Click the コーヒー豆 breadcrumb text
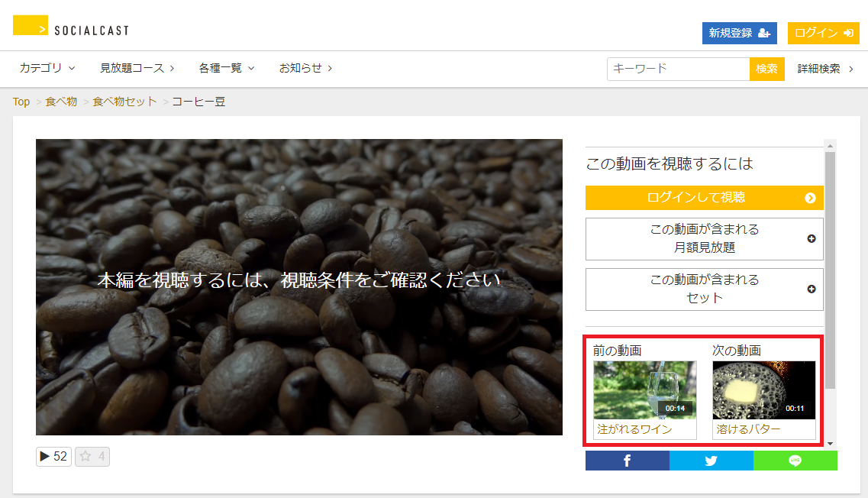This screenshot has width=868, height=498. (198, 102)
